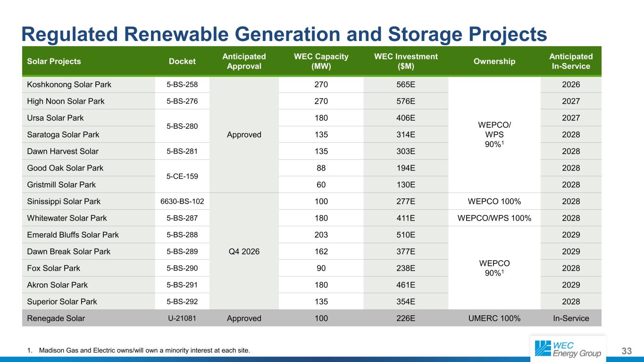Select the 203 MW capacity value

[321, 235]
